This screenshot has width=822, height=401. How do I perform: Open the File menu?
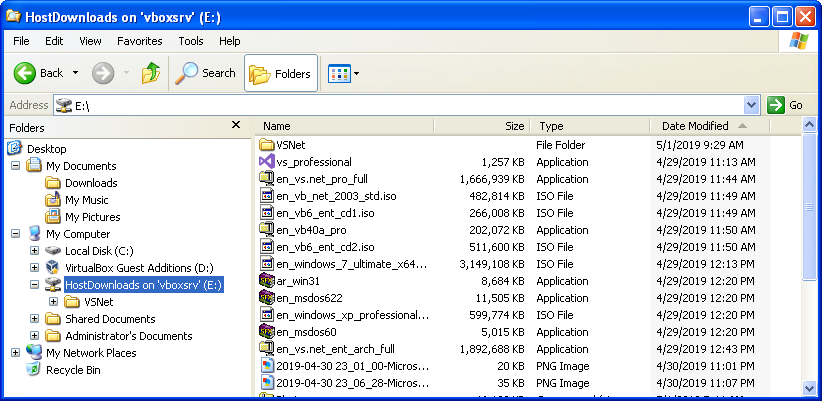[x=21, y=41]
